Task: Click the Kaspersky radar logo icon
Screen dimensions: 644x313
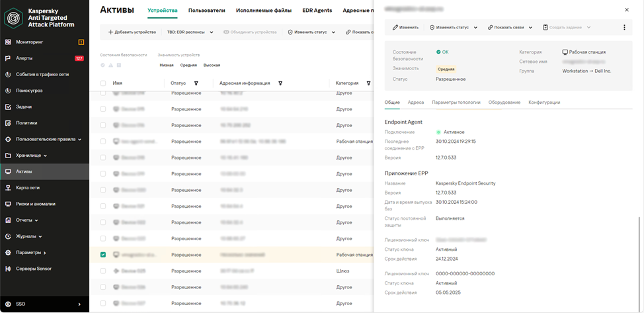Action: 14,17
